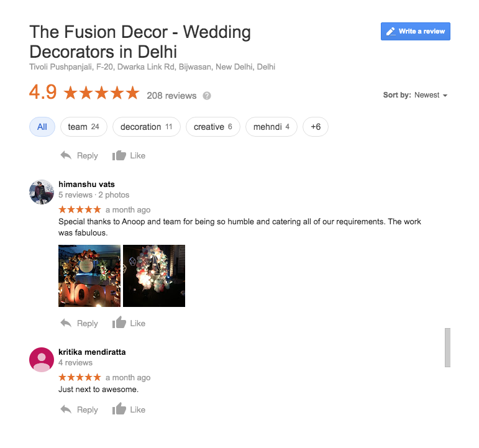Reply to kritika mendiratta's review

click(79, 409)
